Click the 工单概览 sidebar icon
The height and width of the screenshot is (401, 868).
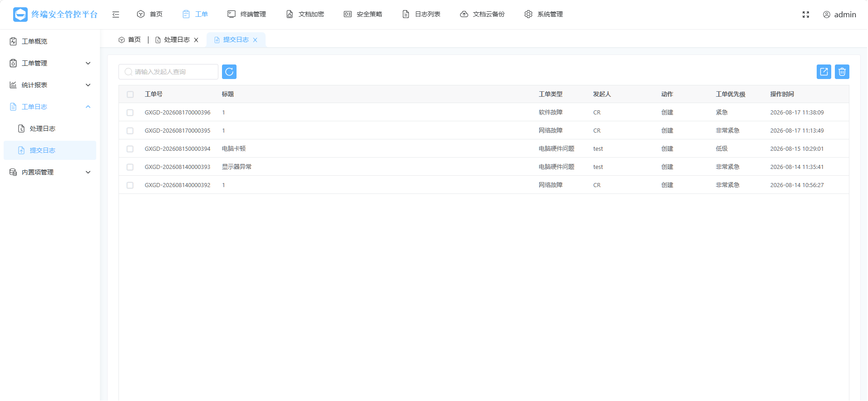click(x=13, y=41)
